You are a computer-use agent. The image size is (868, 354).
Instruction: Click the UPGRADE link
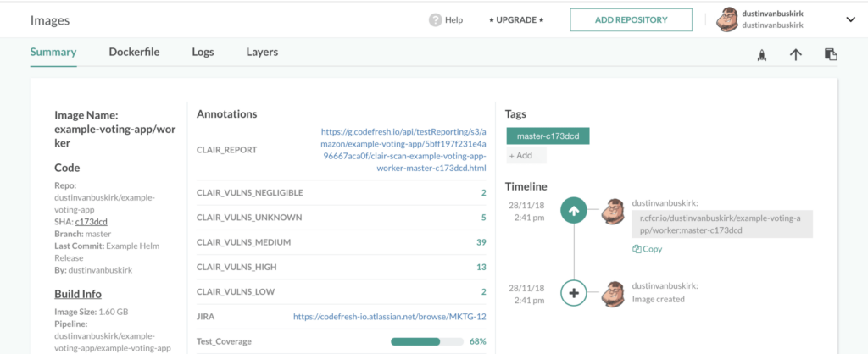tap(516, 19)
